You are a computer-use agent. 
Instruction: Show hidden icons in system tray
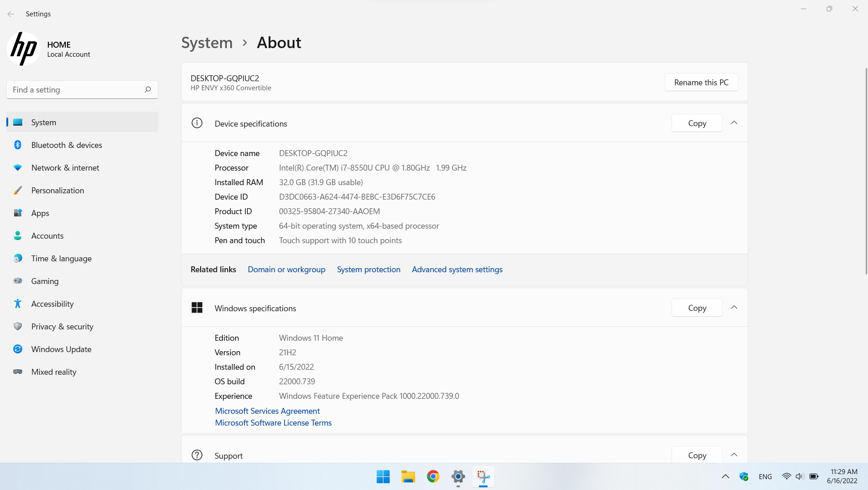[725, 476]
